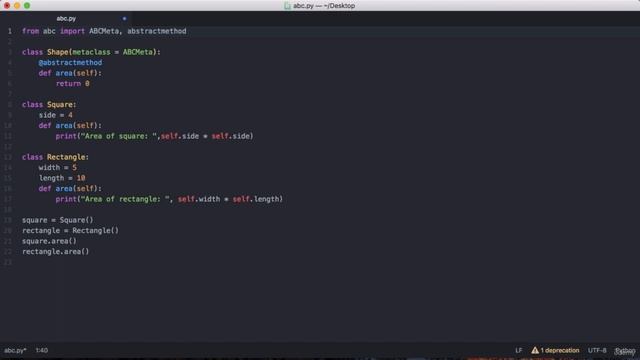
Task: Close the window with the red button
Action: tap(7, 6)
